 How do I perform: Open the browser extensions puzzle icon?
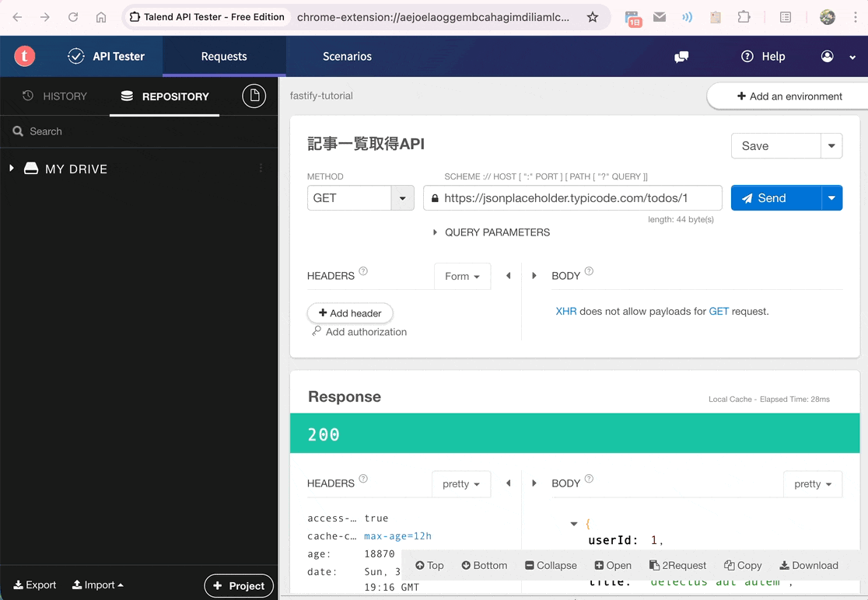pyautogui.click(x=744, y=16)
